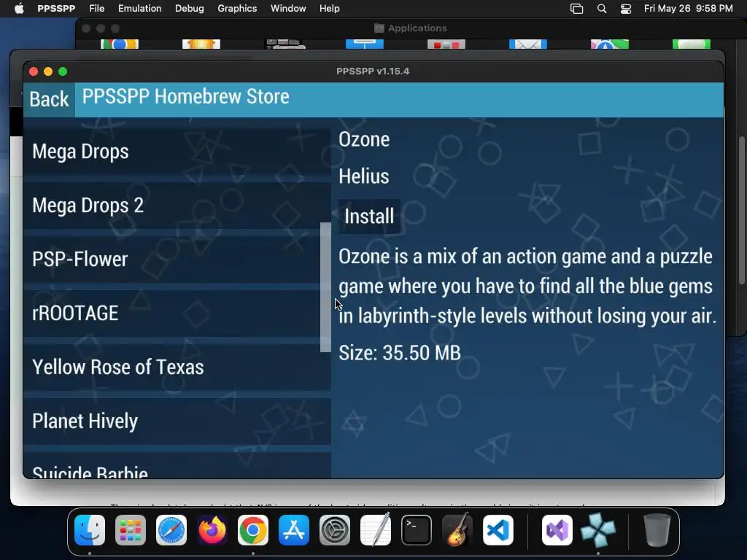The width and height of the screenshot is (747, 560).
Task: Choose PSP-Flower from the store list
Action: click(x=177, y=259)
